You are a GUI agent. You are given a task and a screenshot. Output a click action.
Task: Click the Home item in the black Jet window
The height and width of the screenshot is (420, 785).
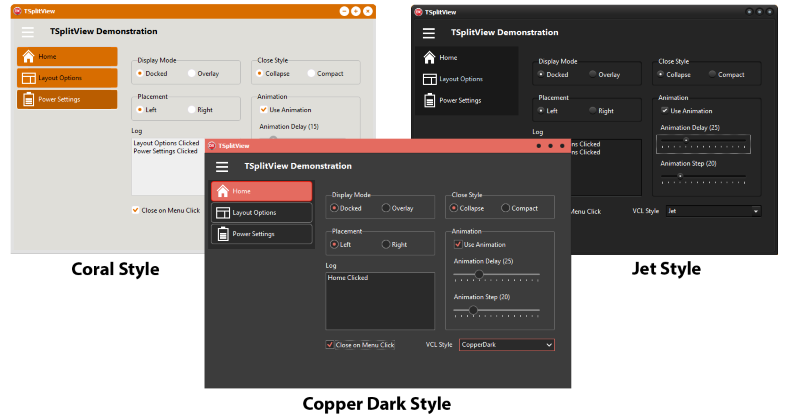(467, 58)
